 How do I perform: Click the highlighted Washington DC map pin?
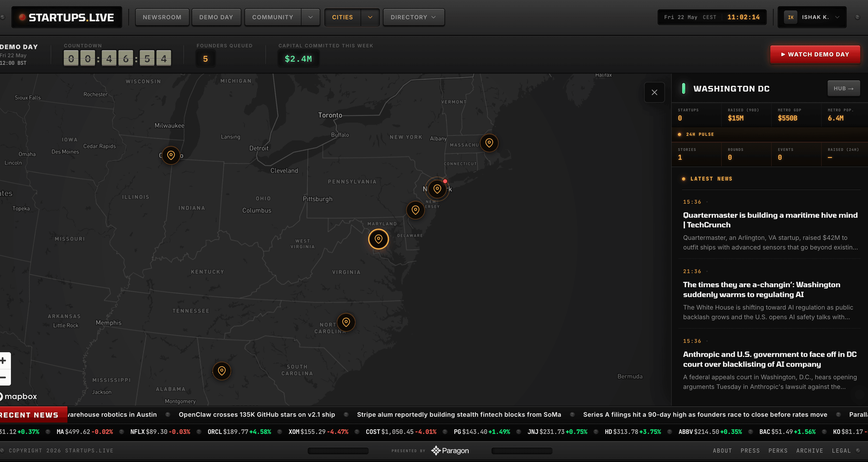378,239
